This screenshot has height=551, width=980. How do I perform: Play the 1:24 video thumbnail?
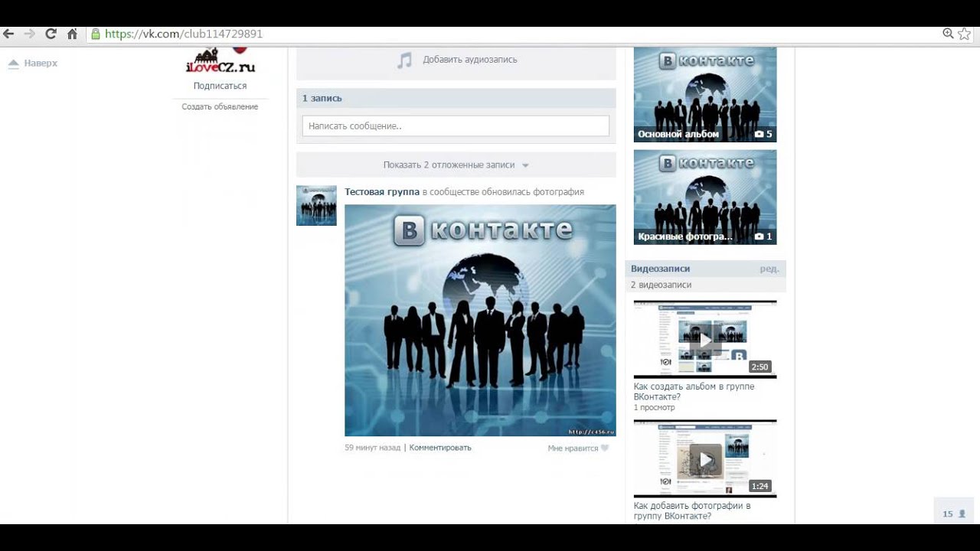click(x=705, y=458)
